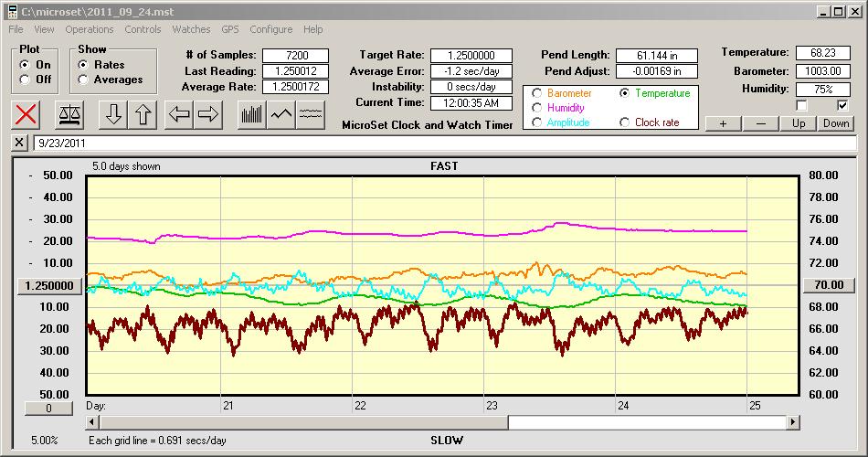
Task: Open the Controls menu
Action: pyautogui.click(x=143, y=29)
